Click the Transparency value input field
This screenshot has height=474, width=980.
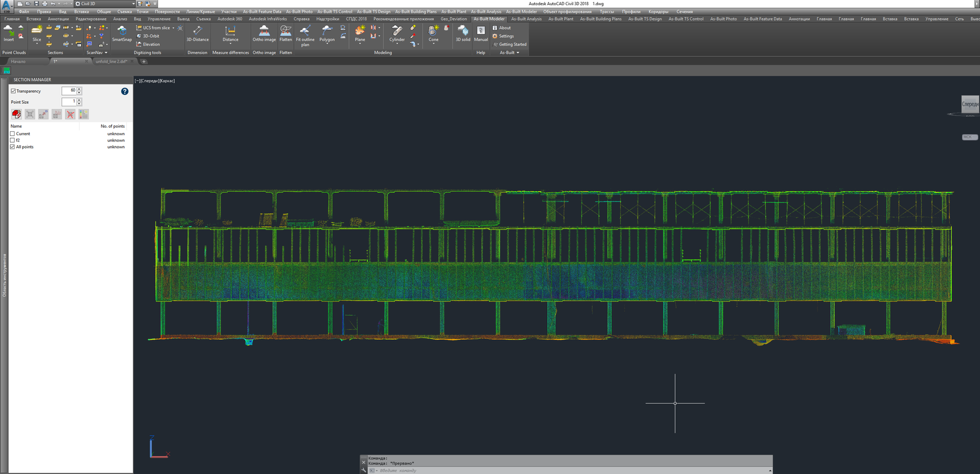click(x=69, y=90)
